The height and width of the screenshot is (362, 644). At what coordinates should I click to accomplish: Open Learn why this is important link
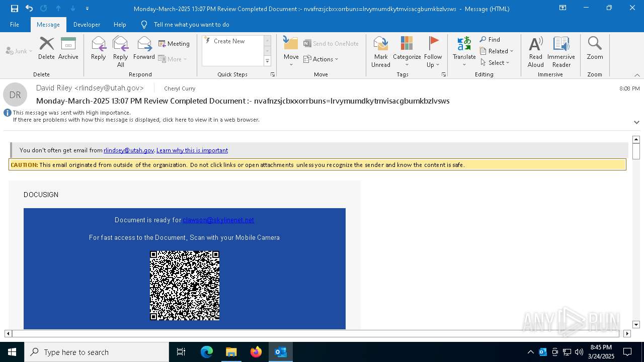[192, 150]
